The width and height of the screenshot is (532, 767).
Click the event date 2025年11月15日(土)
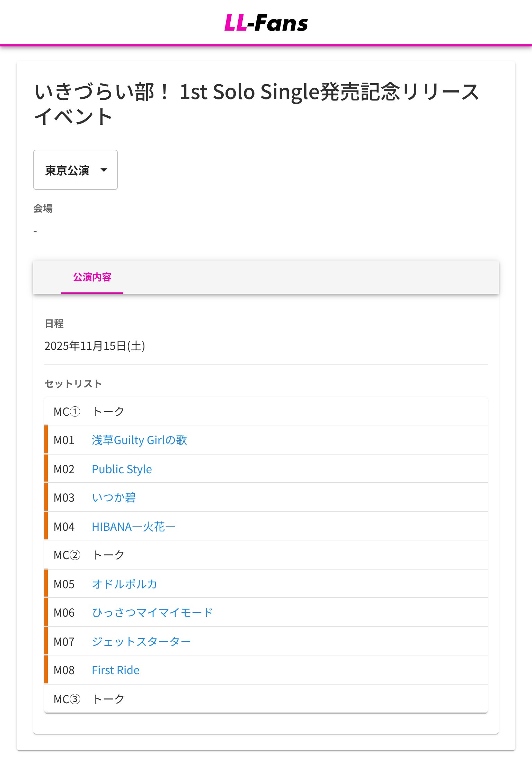pos(95,346)
